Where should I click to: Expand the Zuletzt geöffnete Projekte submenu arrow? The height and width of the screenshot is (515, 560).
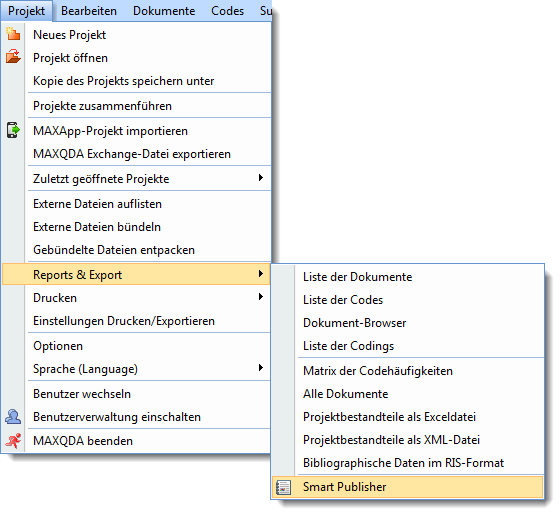pos(261,178)
